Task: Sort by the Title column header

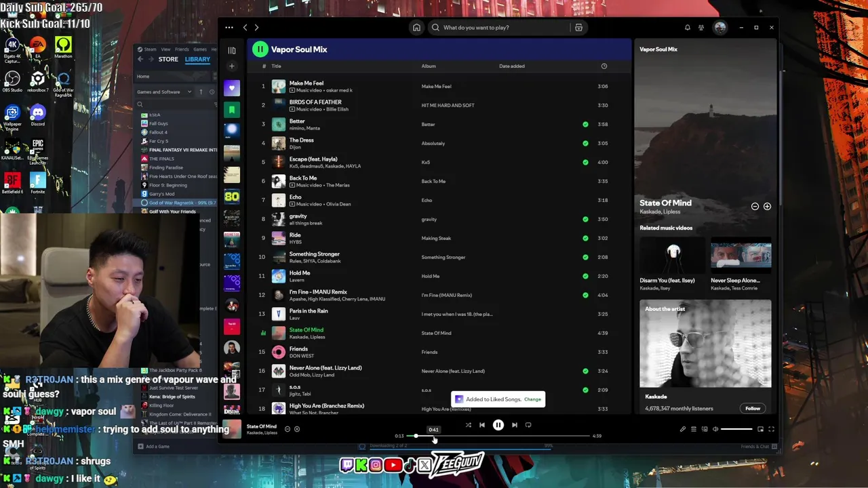Action: [x=277, y=66]
